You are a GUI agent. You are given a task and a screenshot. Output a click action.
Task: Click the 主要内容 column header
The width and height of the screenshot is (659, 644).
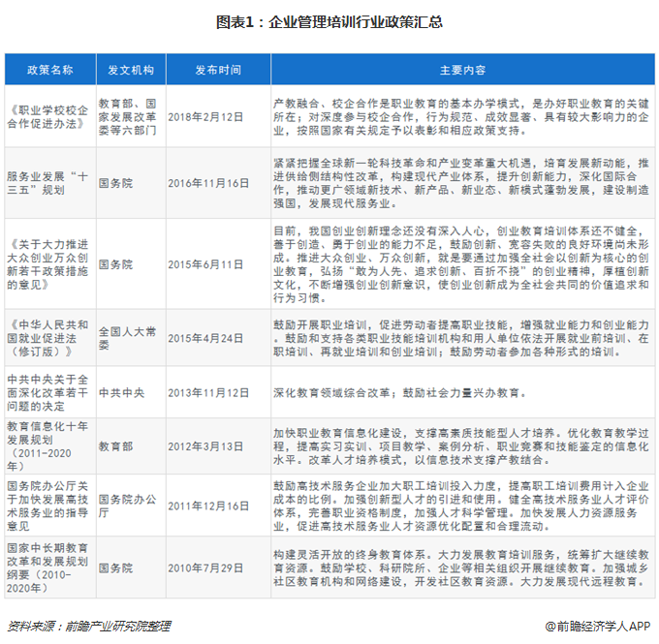462,71
